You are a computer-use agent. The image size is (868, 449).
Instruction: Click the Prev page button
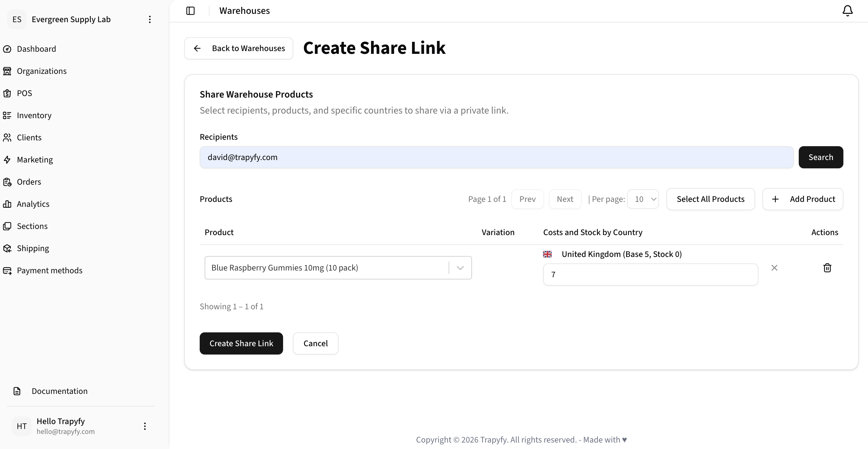pos(527,199)
